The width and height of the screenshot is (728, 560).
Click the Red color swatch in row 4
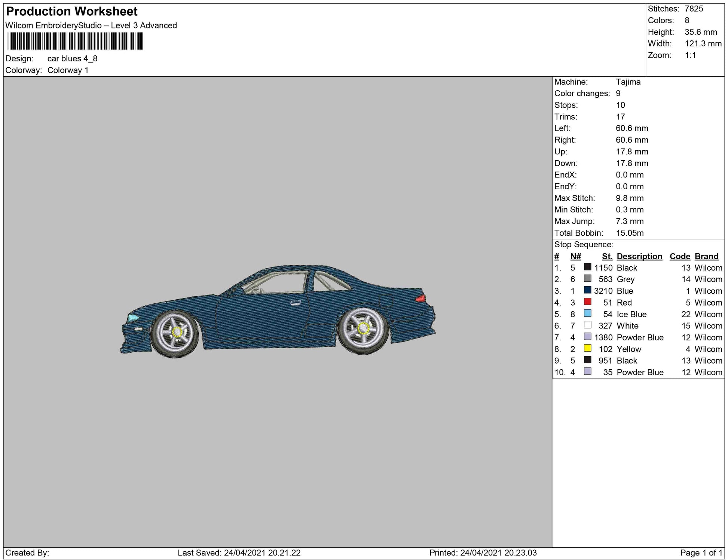tap(587, 302)
